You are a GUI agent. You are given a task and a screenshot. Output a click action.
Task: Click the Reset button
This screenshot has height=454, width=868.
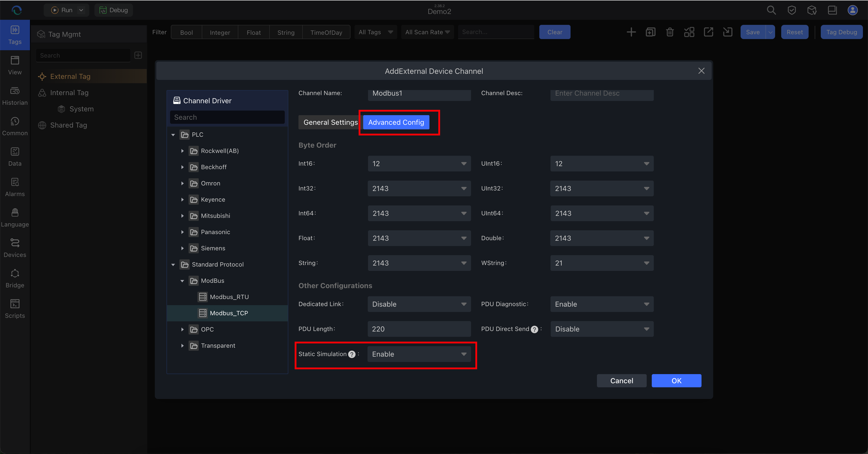[x=795, y=32]
